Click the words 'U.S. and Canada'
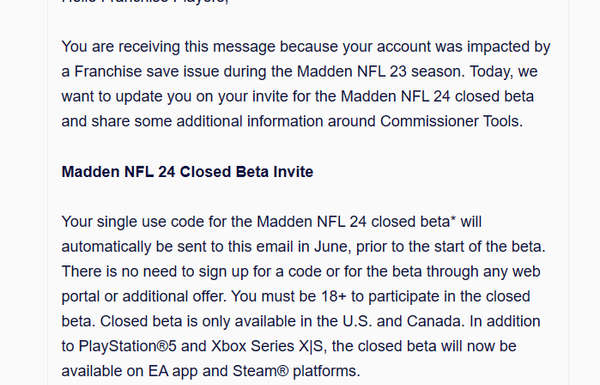Image resolution: width=600 pixels, height=385 pixels. [401, 321]
